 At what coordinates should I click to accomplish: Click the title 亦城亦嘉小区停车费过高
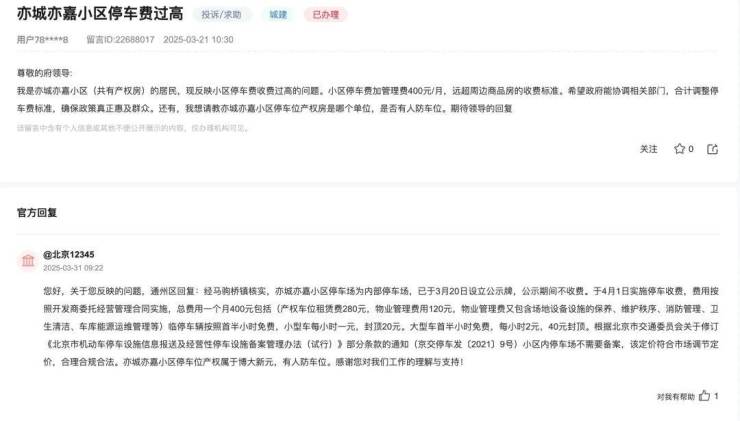click(100, 14)
